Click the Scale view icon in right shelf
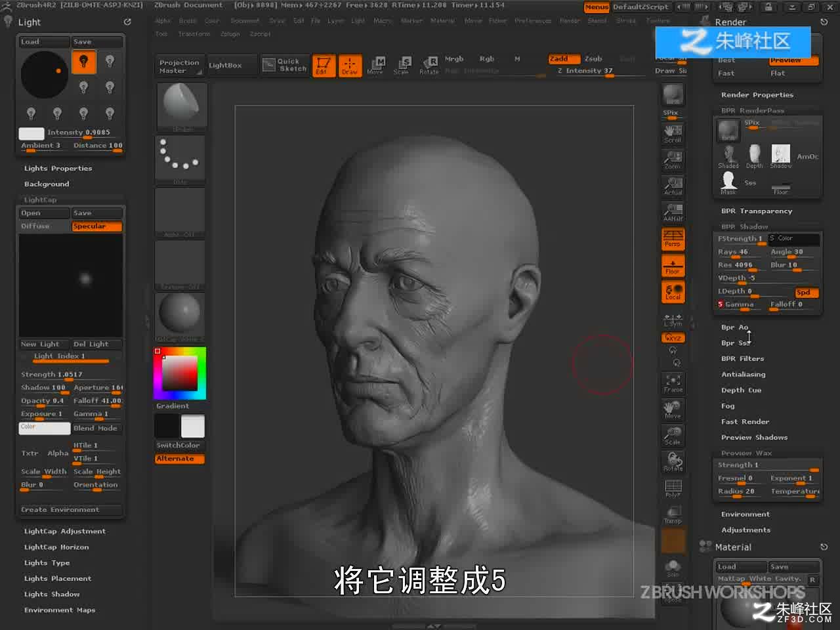Image resolution: width=840 pixels, height=630 pixels. 673,436
